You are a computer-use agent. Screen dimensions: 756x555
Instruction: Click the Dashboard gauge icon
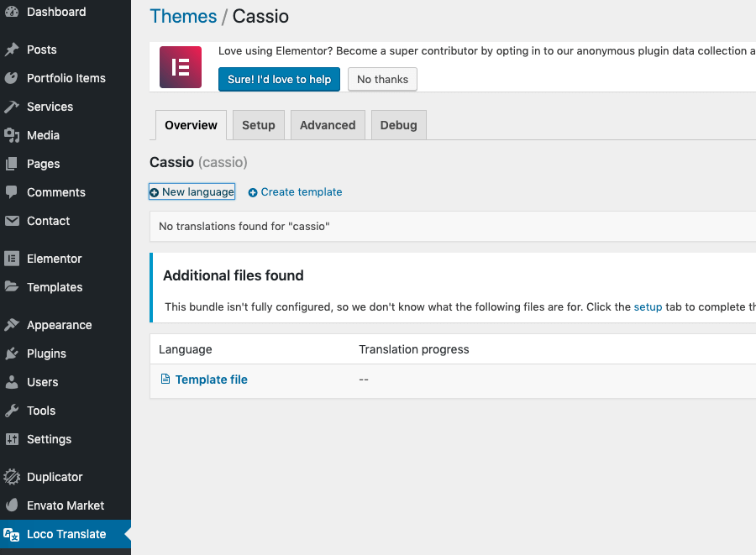pyautogui.click(x=12, y=12)
